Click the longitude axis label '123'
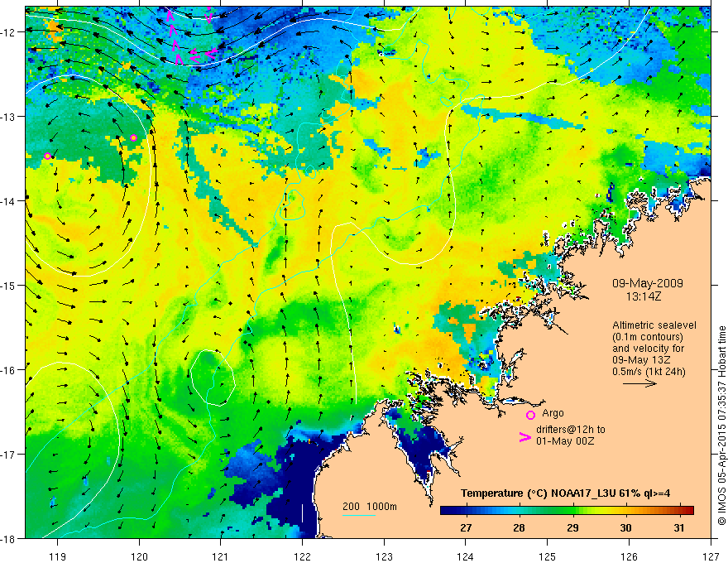This screenshot has height=563, width=728. [384, 556]
